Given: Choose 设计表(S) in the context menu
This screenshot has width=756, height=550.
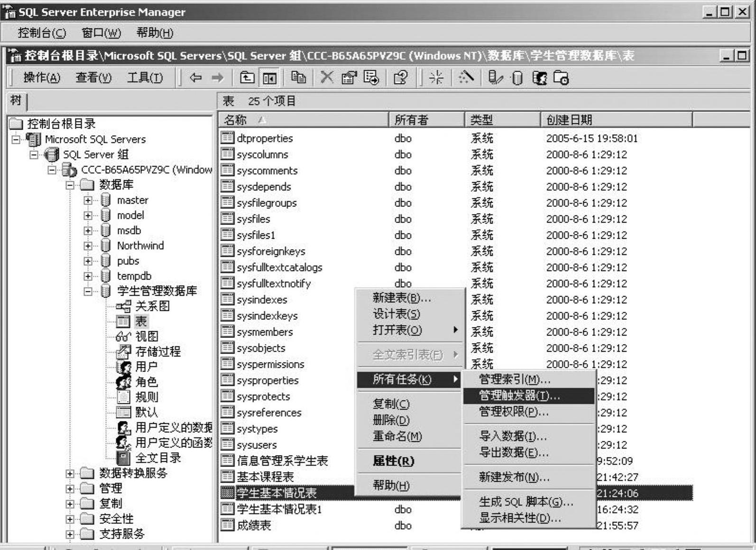Looking at the screenshot, I should 409,314.
